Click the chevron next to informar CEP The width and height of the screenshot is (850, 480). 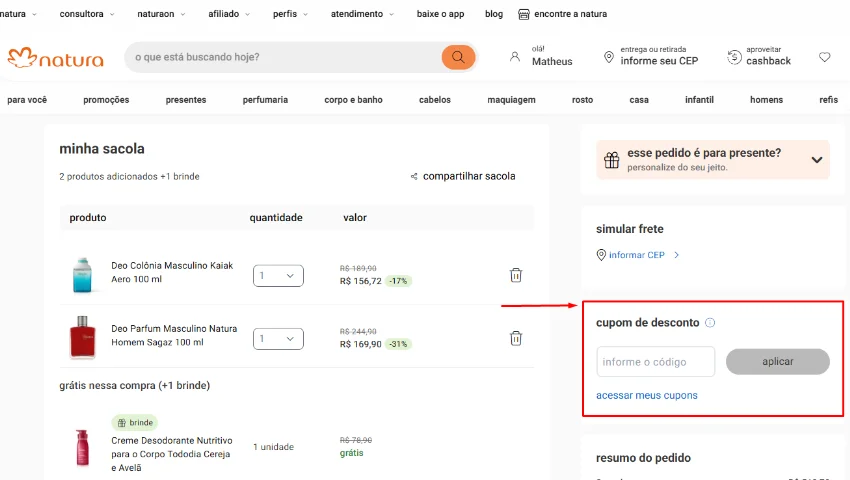676,255
